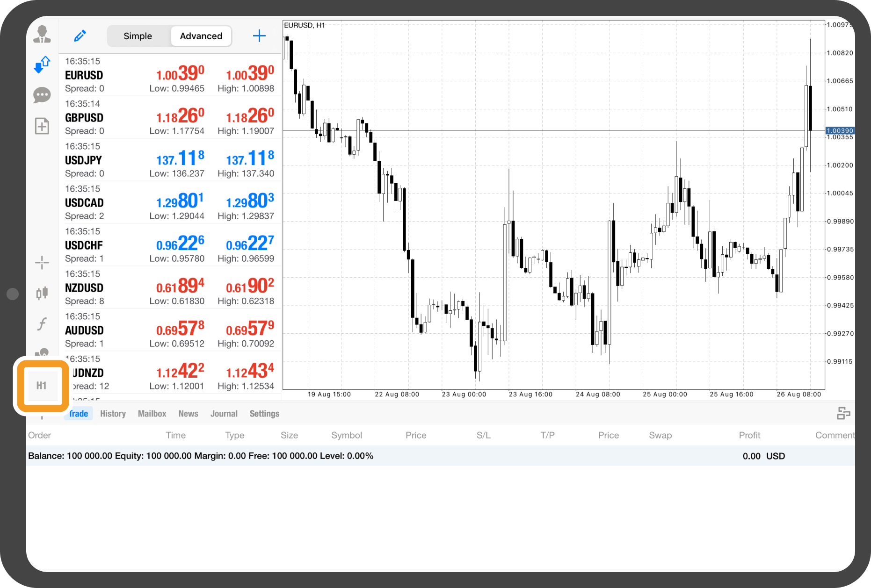The height and width of the screenshot is (588, 871).
Task: Open the H1 timeframe selector
Action: point(42,386)
